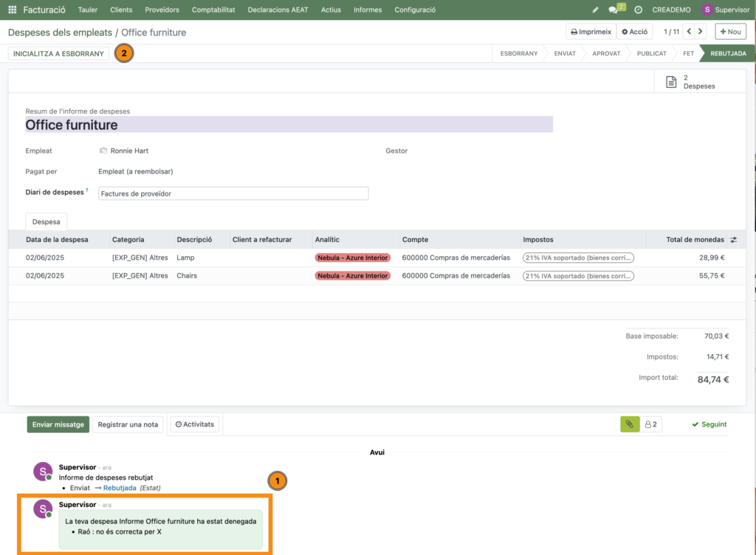
Task: Open the apps grid menu icon
Action: point(12,10)
